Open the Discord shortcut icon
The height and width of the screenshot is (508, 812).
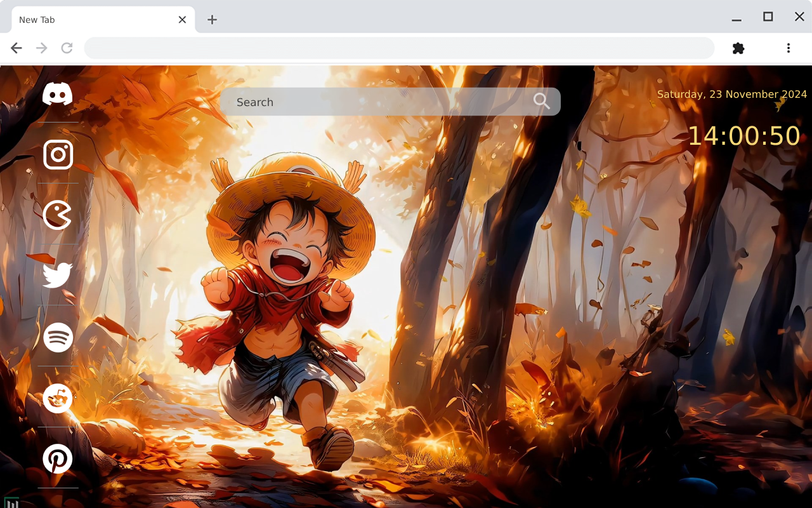click(x=58, y=94)
